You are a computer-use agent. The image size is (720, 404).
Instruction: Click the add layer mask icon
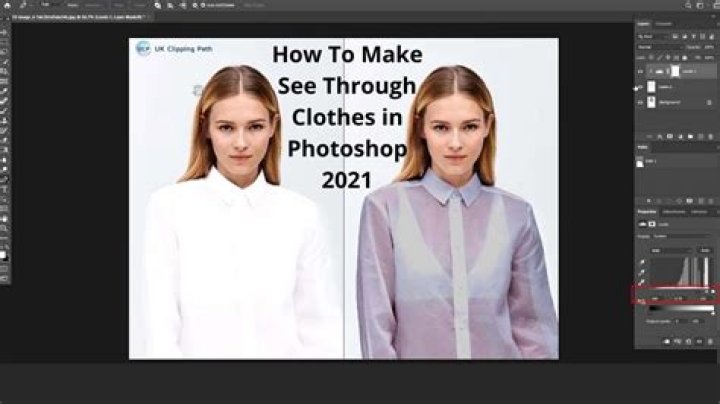(670, 136)
